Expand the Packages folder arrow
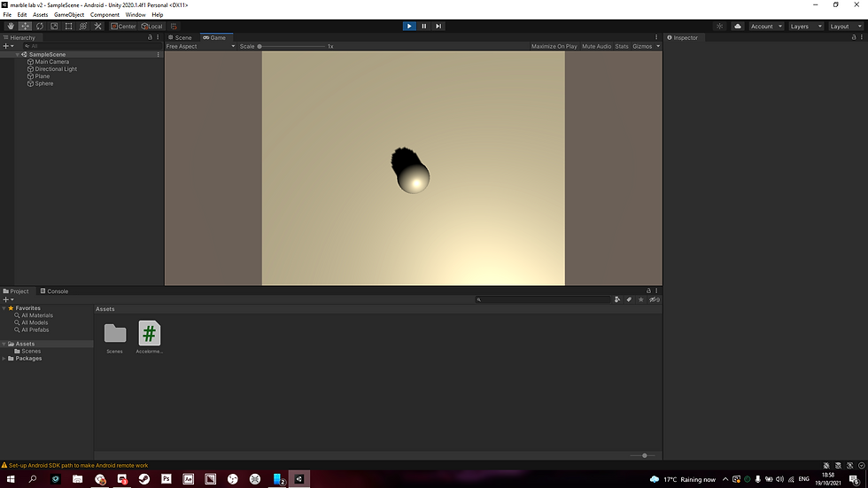Screen dimensions: 868x488 click(x=4, y=359)
